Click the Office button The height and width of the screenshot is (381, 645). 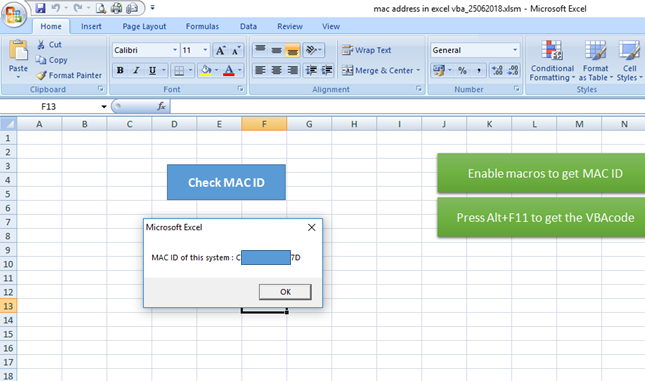tap(14, 15)
